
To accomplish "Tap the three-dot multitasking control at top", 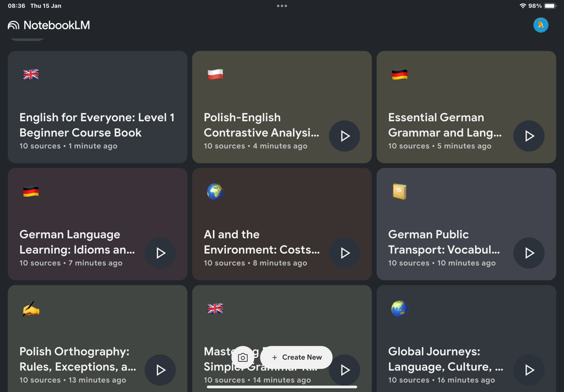I will (x=282, y=6).
